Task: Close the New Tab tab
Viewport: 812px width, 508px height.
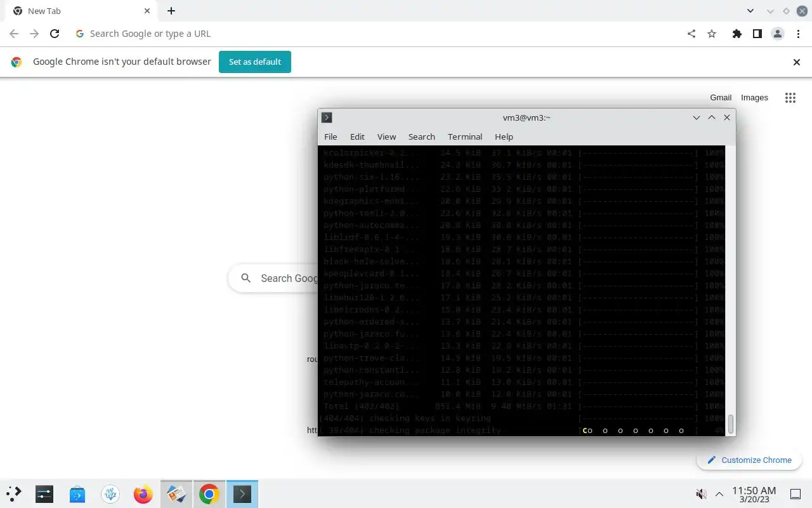Action: [x=147, y=11]
